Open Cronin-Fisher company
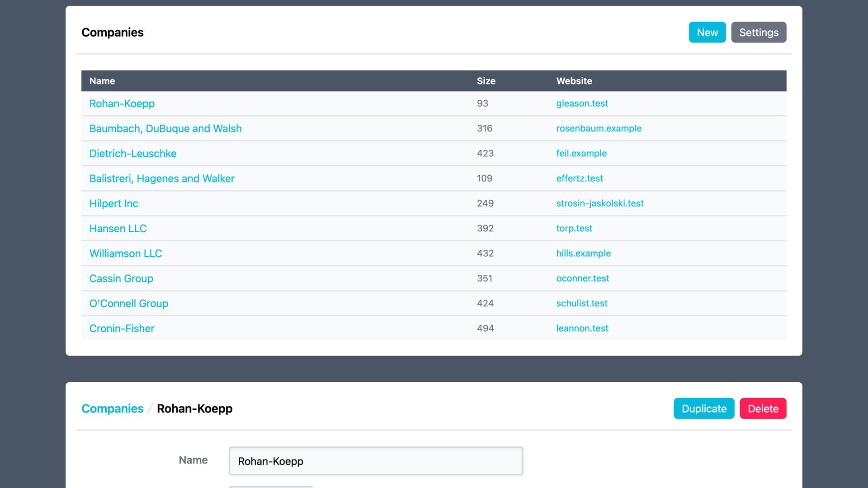The height and width of the screenshot is (488, 868). click(x=122, y=328)
